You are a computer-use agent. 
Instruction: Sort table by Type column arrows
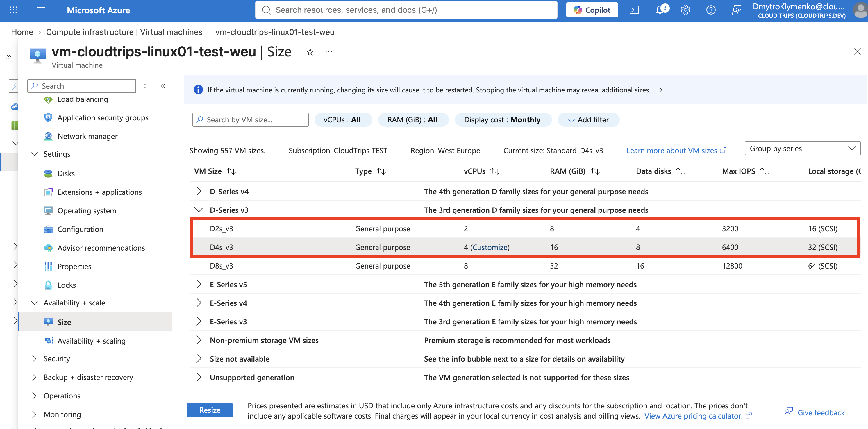pyautogui.click(x=381, y=171)
